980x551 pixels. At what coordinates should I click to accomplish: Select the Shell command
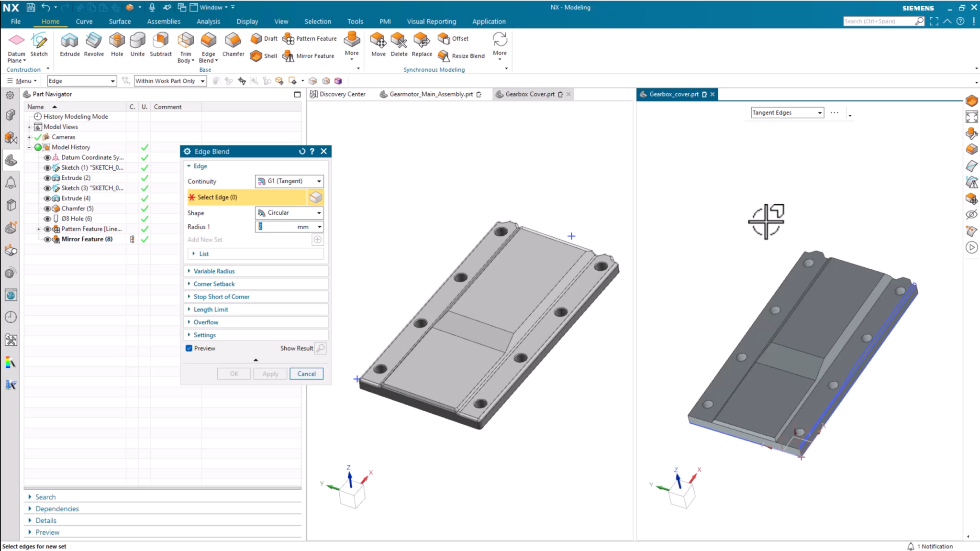coord(263,56)
